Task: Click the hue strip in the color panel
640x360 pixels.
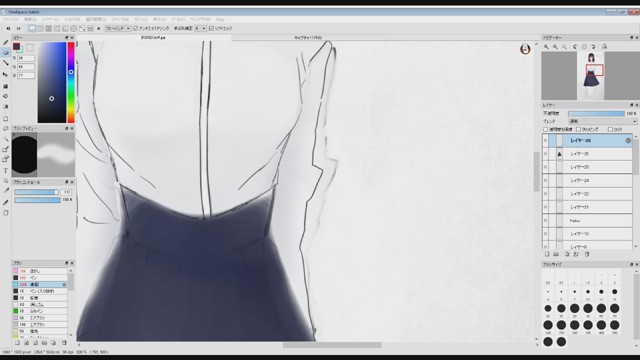Action: (71, 82)
